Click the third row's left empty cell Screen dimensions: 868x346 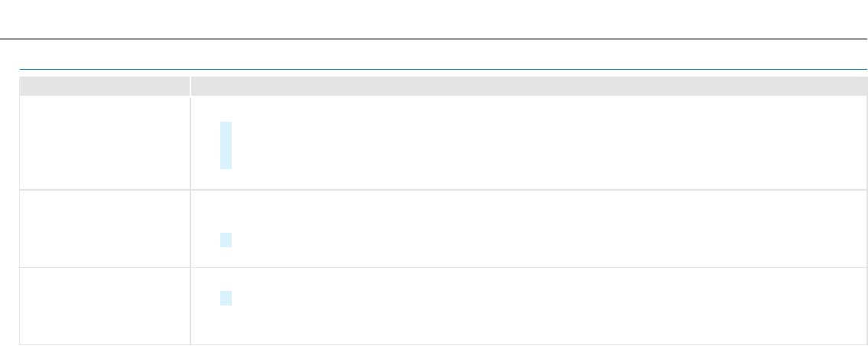pyautogui.click(x=105, y=305)
